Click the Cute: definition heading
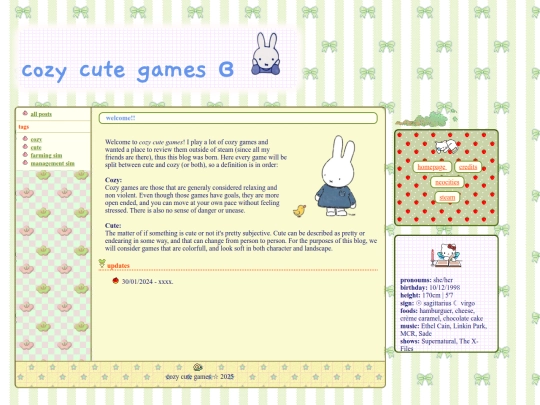Screen dimensions: 540x405 point(113,226)
